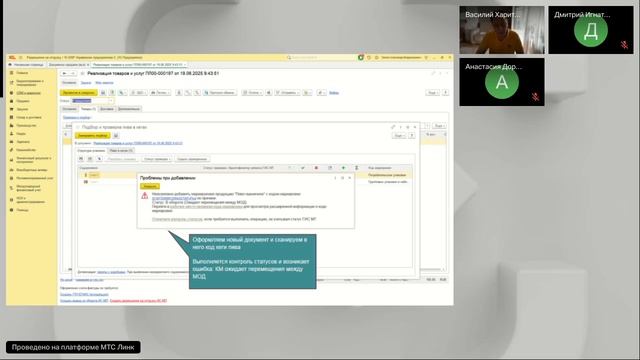This screenshot has width=640, height=360.
Task: Click the checkmark icon in packages table header
Action: pos(303,168)
